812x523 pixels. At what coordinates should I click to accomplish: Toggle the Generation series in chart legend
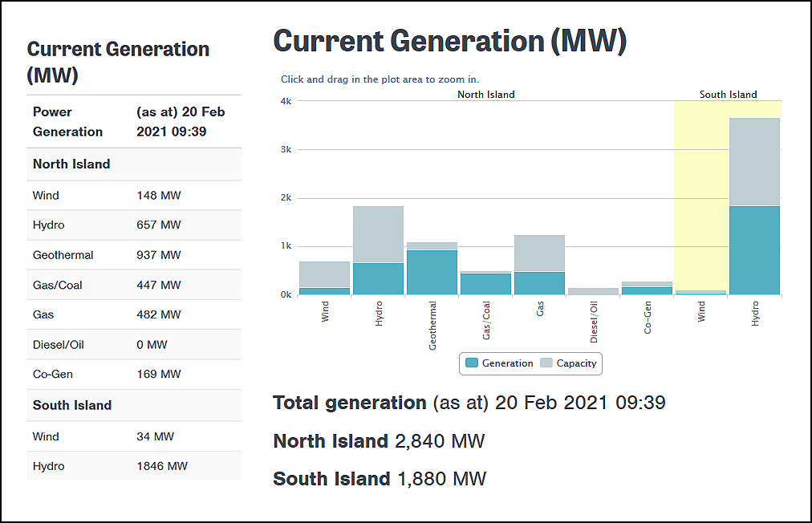point(507,363)
